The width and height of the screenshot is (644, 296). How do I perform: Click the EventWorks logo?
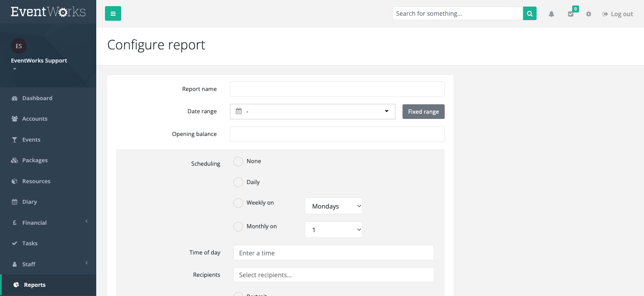click(48, 12)
